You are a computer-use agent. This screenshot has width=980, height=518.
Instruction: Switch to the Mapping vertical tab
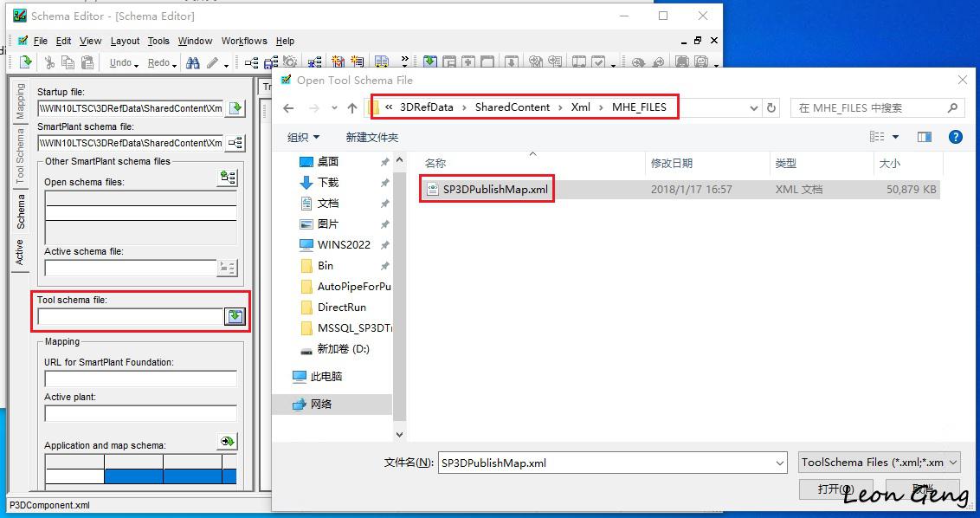(x=20, y=100)
